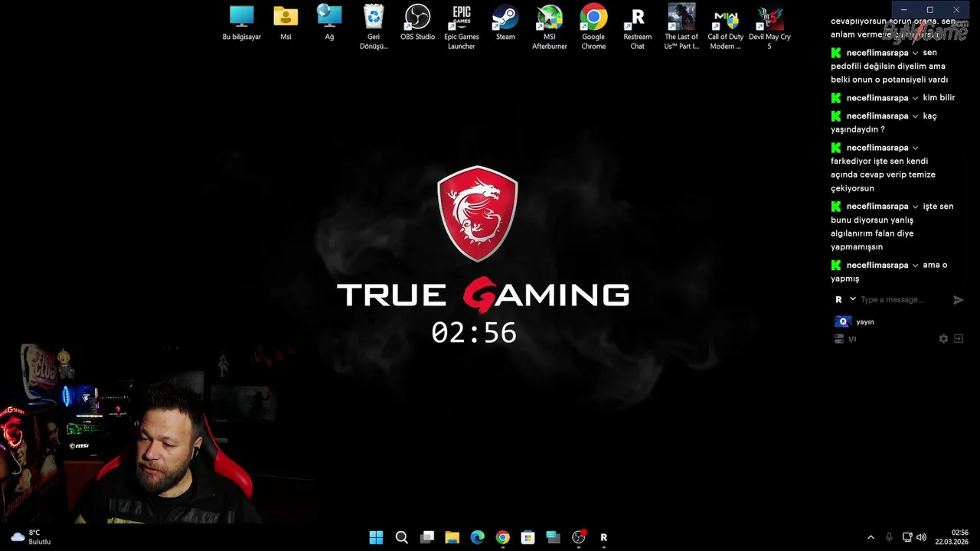This screenshot has height=551, width=980.
Task: Click the log out icon in Restream Chat
Action: [x=958, y=339]
